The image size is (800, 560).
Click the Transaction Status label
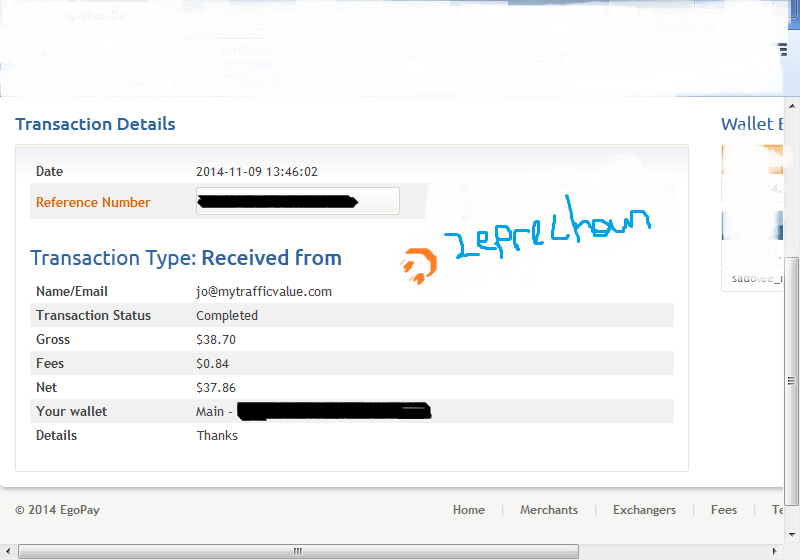pyautogui.click(x=93, y=315)
